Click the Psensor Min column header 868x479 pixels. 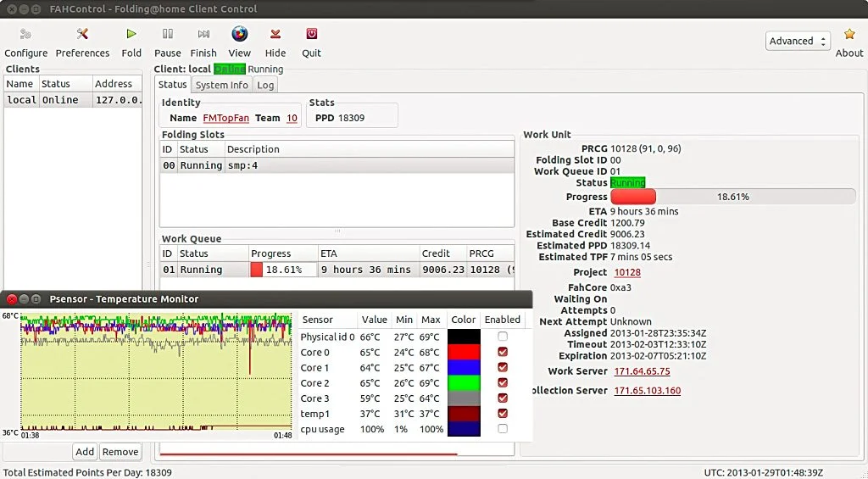coord(404,320)
